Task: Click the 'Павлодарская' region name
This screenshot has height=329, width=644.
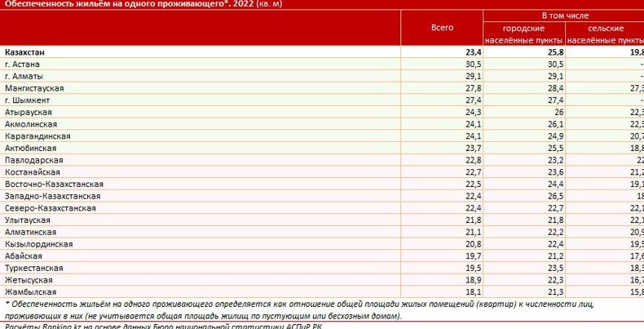Action: tap(33, 160)
